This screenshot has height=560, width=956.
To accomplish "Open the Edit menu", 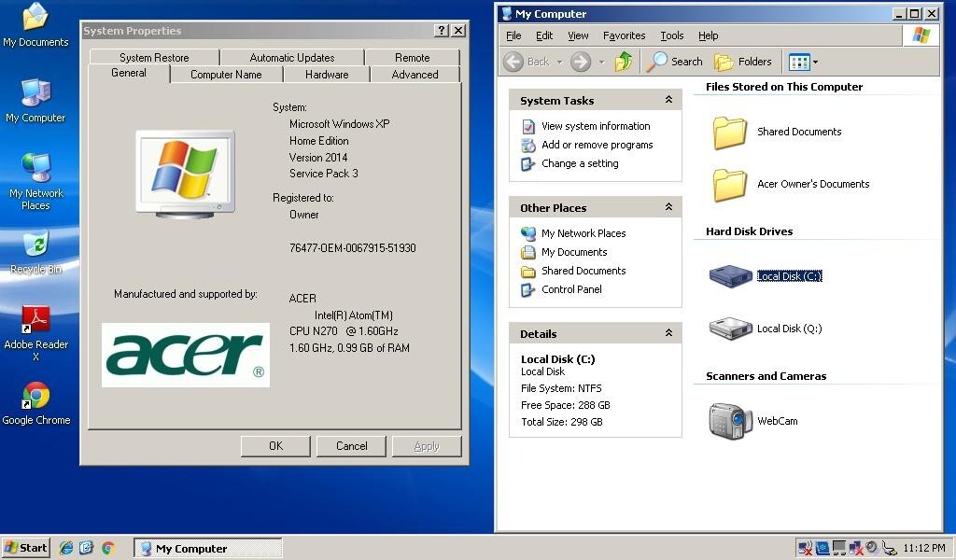I will tap(544, 36).
